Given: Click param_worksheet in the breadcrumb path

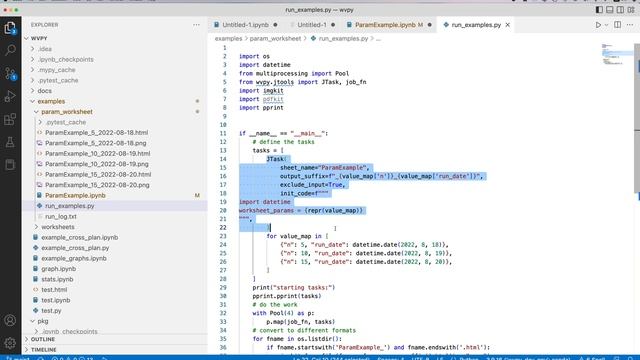Looking at the screenshot, I should coord(275,38).
